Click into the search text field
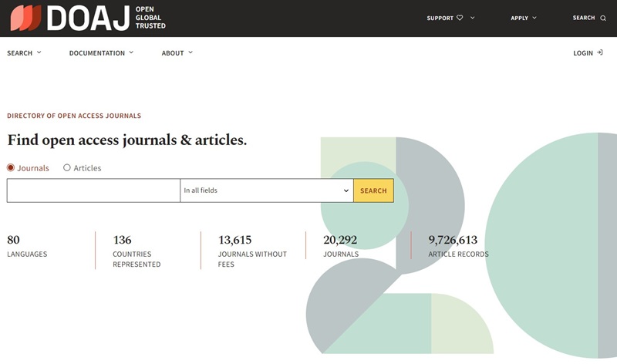The width and height of the screenshot is (617, 364). 93,190
